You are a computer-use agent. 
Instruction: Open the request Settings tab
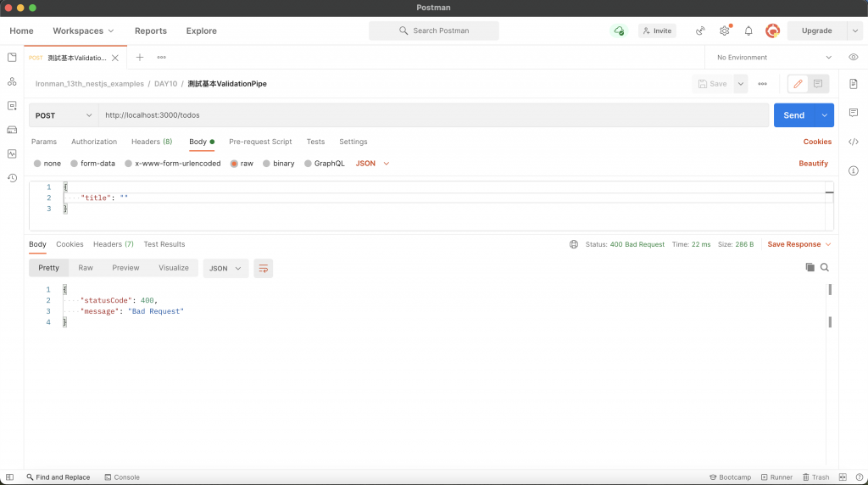point(353,142)
